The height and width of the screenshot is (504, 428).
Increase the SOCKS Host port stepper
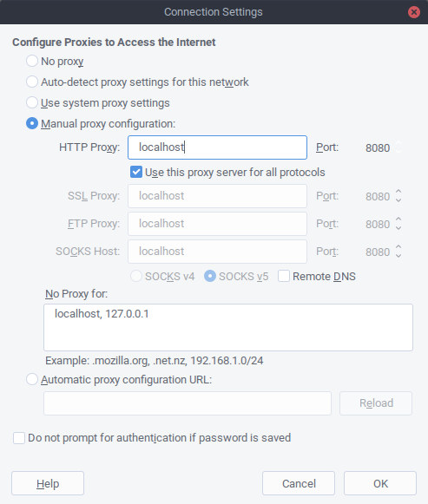[x=398, y=247]
